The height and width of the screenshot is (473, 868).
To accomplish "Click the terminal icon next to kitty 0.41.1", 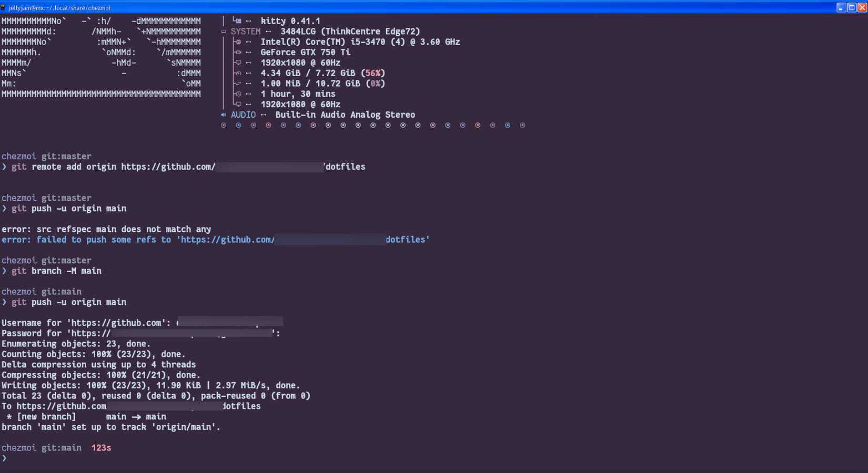I will (238, 21).
